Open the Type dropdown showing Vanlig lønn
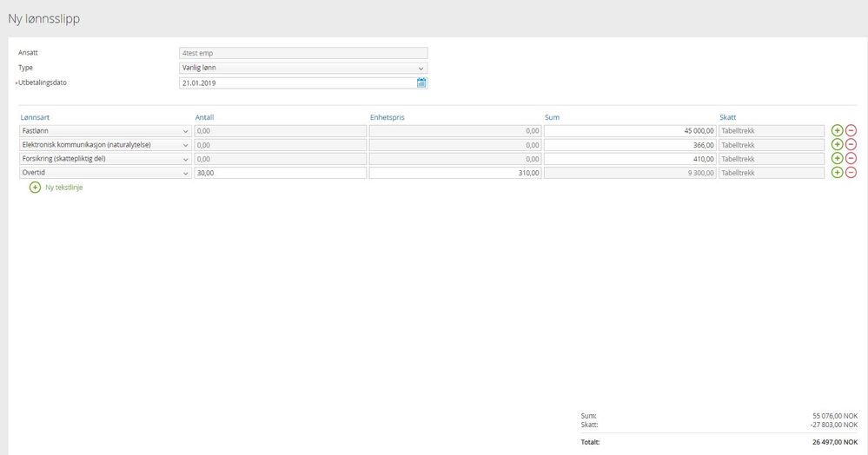 (x=303, y=68)
